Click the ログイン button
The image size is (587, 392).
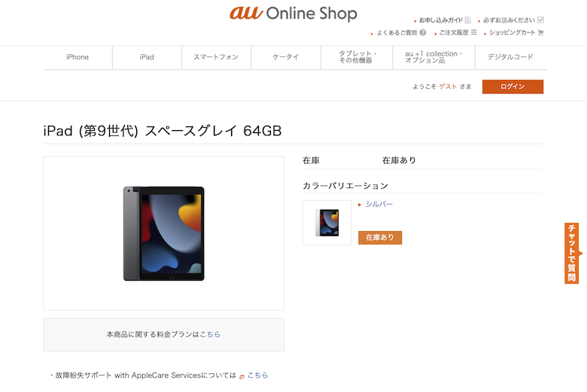512,87
